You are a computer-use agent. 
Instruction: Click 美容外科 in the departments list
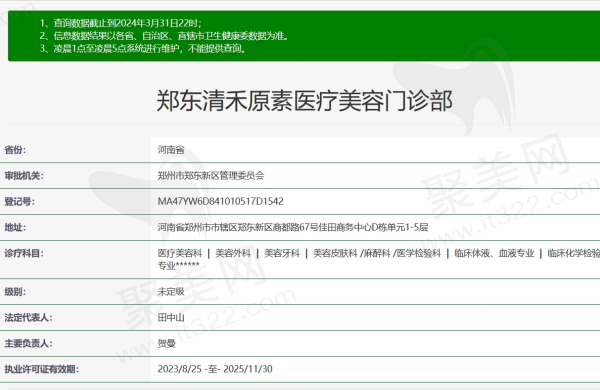click(x=233, y=253)
